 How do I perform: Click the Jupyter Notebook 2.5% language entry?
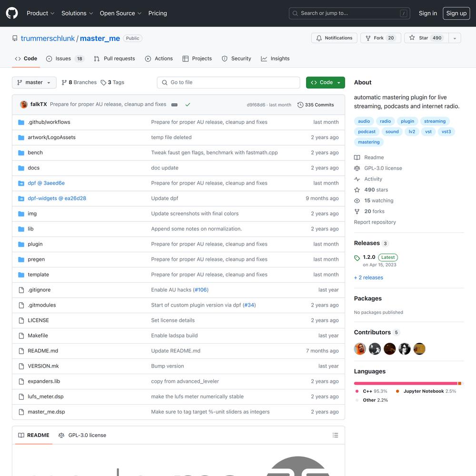(426, 391)
